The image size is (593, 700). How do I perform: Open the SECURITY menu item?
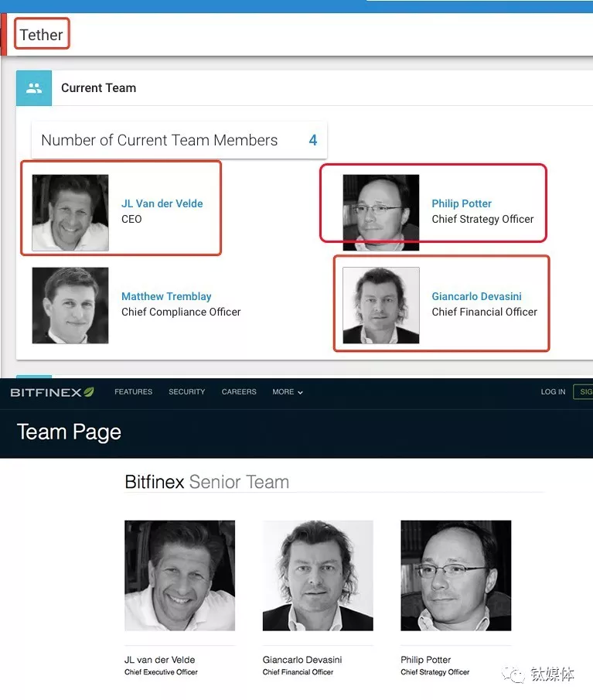pos(187,392)
